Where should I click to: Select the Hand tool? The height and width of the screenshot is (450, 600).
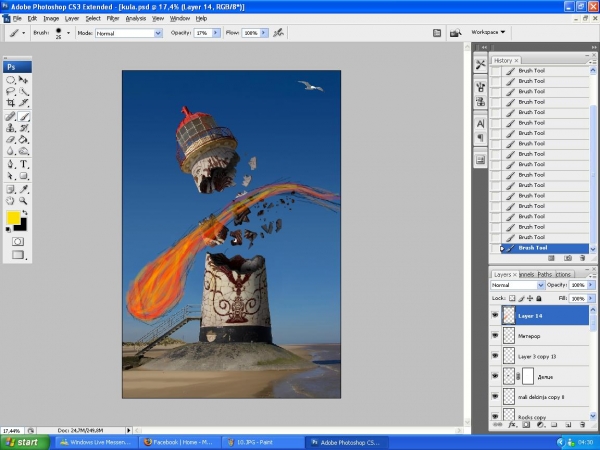[10, 201]
